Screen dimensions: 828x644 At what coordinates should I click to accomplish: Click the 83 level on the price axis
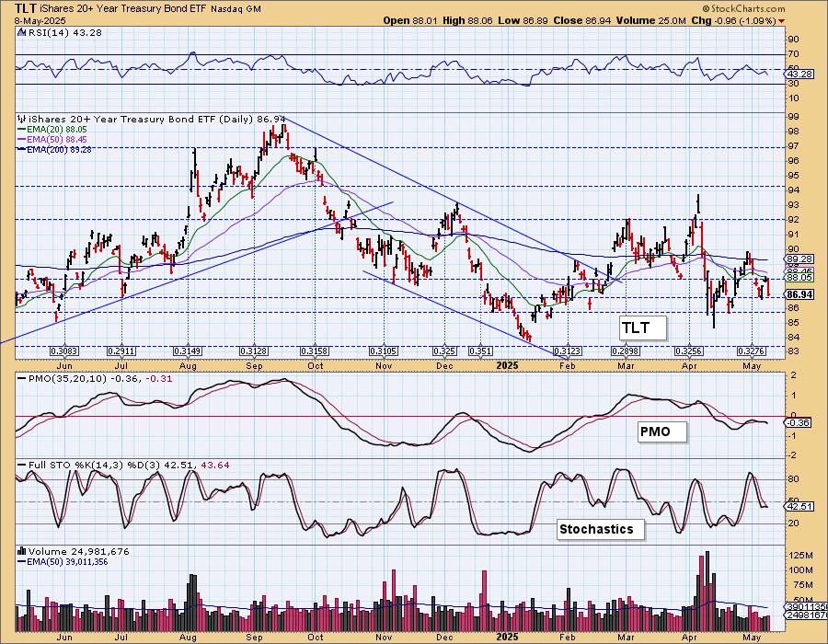794,351
